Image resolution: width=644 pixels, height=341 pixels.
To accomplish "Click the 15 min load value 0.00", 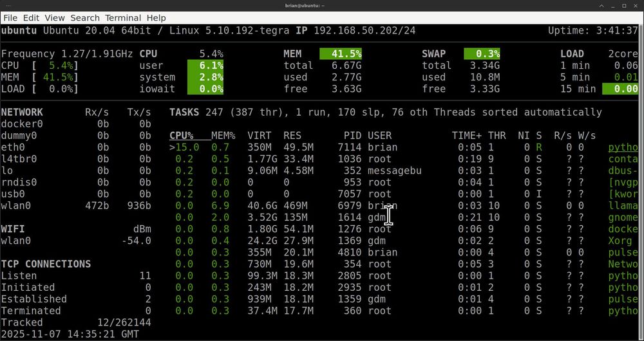I will pyautogui.click(x=620, y=89).
